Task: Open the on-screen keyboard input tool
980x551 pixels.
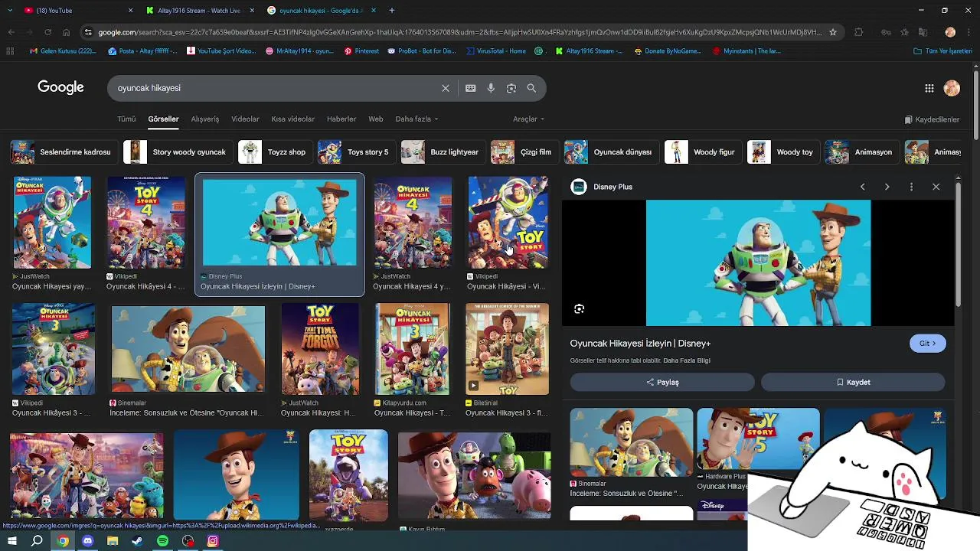Action: pos(471,88)
